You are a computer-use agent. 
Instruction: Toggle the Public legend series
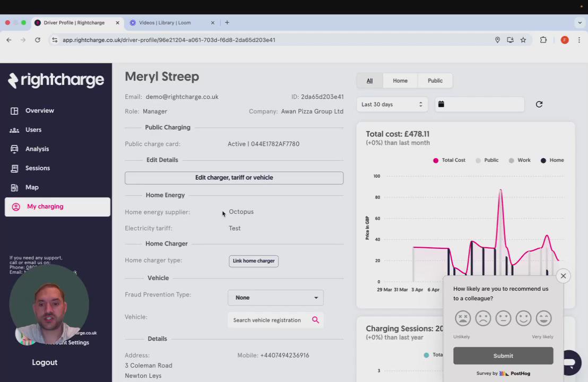coord(487,160)
